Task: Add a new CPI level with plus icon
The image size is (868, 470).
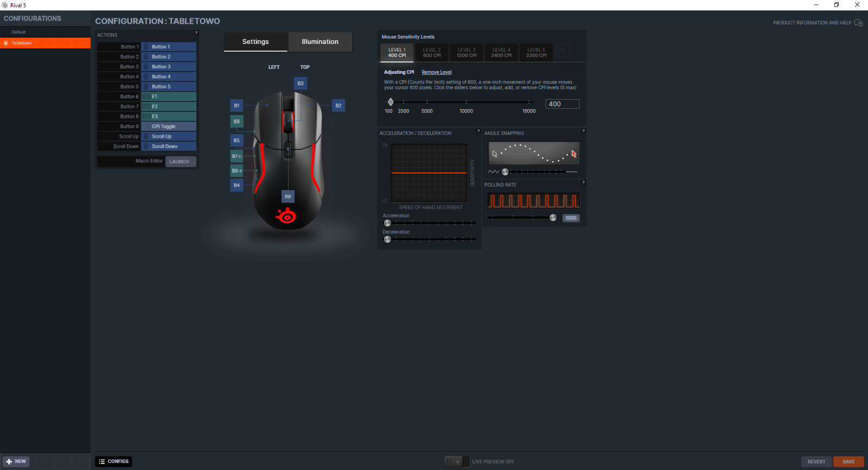Action: pos(563,50)
